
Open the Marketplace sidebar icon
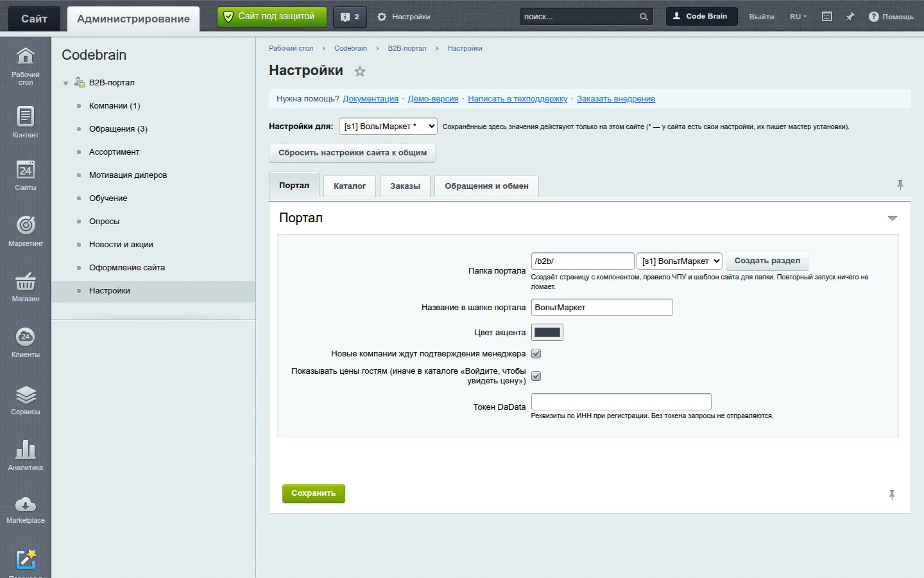[x=25, y=510]
